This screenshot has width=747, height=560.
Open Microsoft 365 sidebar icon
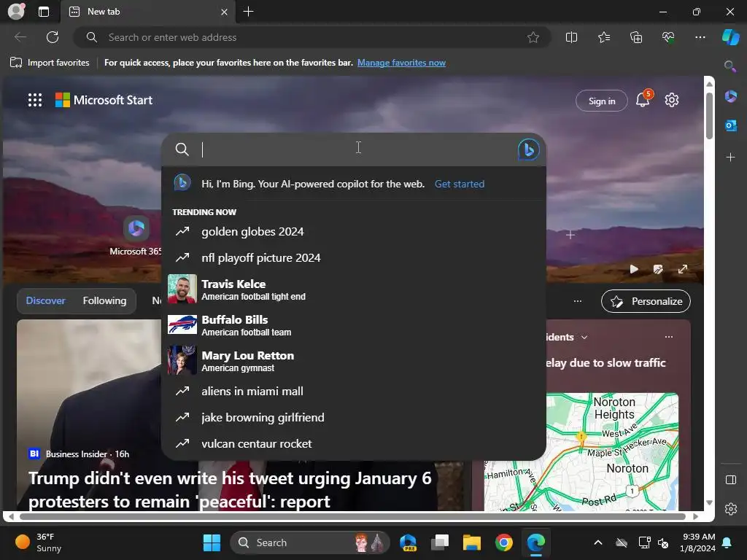(730, 97)
